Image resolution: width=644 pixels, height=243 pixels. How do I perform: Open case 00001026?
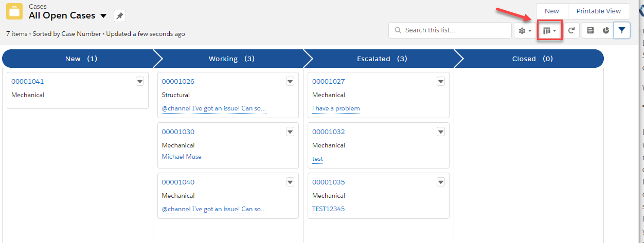coord(178,81)
